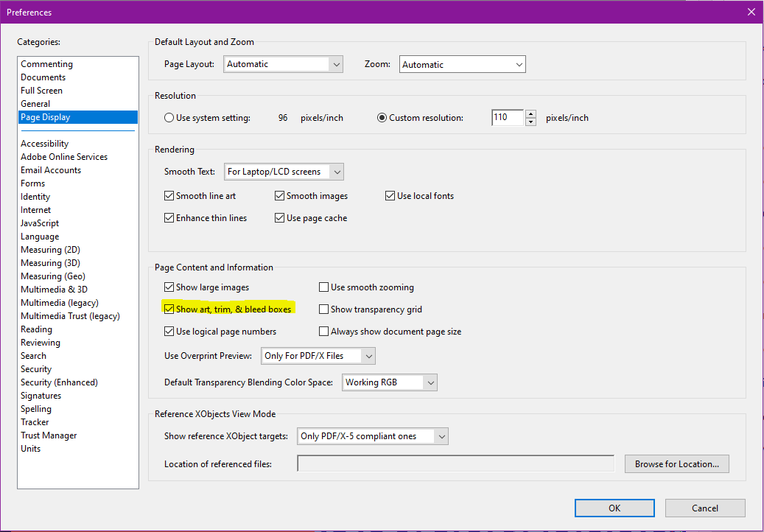Image resolution: width=764 pixels, height=532 pixels.
Task: Increase custom resolution with up arrow
Action: point(530,113)
